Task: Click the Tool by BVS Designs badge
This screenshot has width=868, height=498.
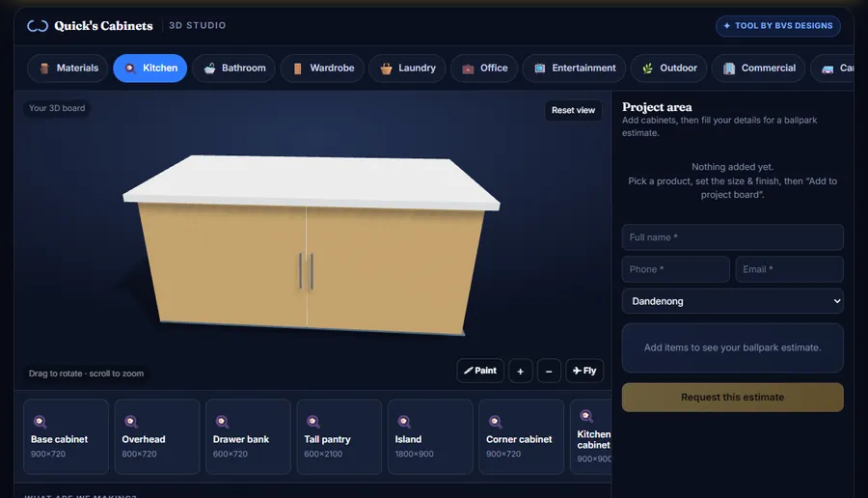Action: pyautogui.click(x=777, y=26)
